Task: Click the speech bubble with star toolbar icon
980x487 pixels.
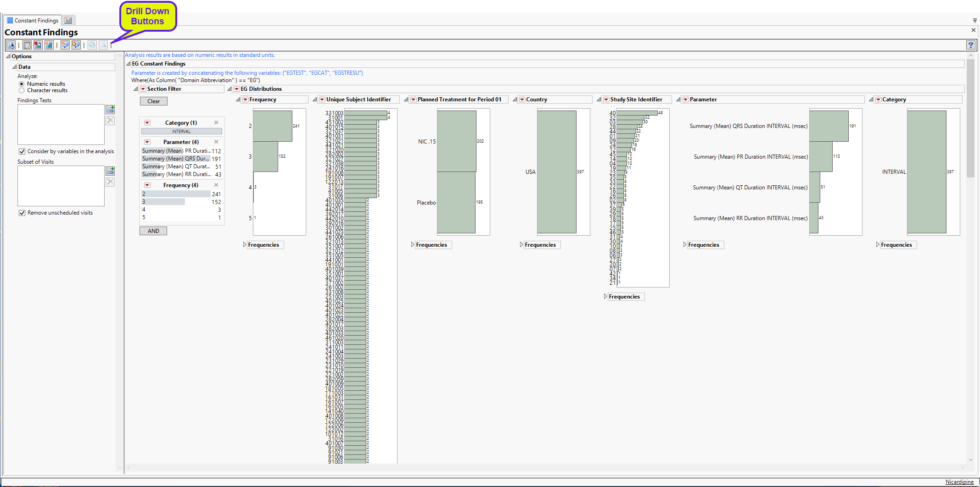Action: [x=65, y=45]
